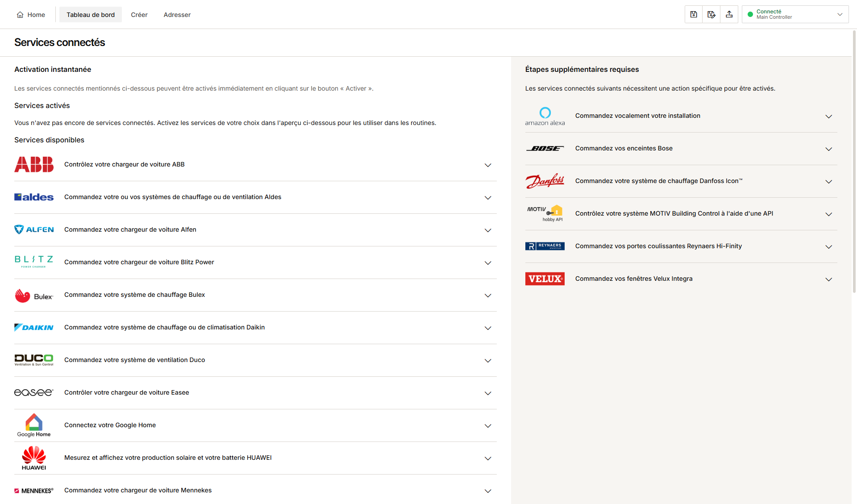Click the Bose logo

[x=545, y=148]
